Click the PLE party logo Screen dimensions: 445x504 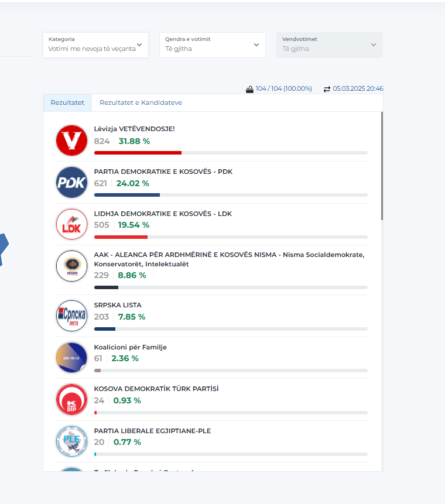[x=71, y=441]
